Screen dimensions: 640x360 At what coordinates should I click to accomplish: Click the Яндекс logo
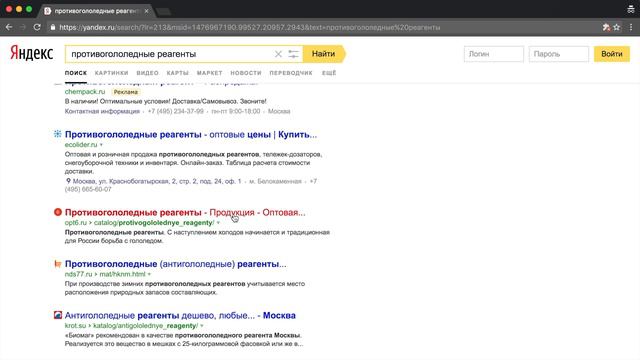click(31, 53)
